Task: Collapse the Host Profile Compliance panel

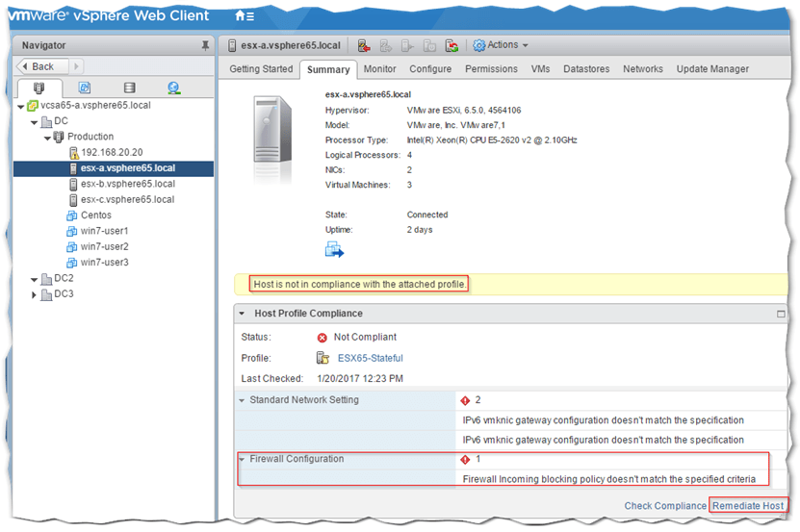Action: [x=242, y=314]
